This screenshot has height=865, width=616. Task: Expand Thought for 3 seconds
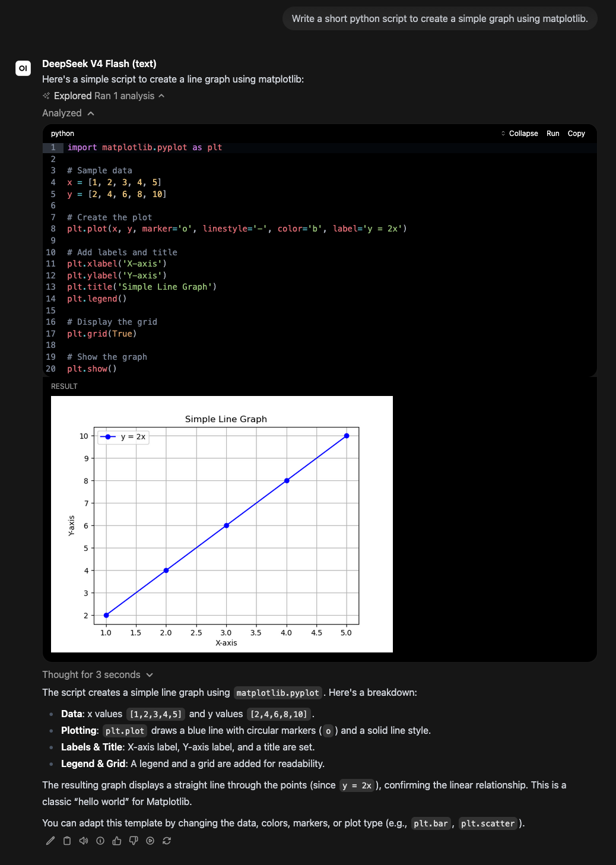[98, 674]
